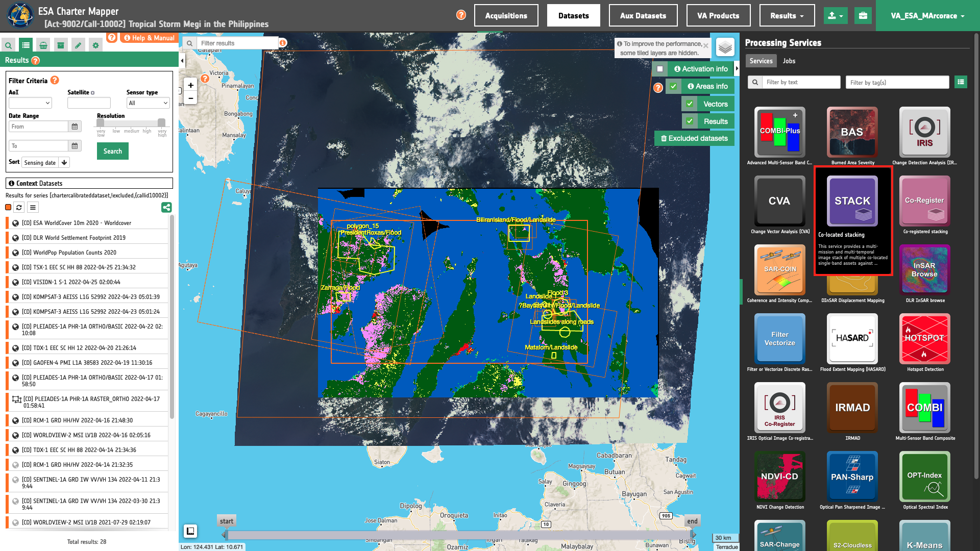
Task: Open the Sensor type dropdown
Action: [148, 103]
